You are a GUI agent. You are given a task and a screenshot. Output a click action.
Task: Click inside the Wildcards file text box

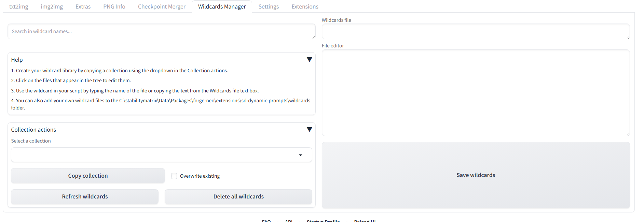coord(475,31)
